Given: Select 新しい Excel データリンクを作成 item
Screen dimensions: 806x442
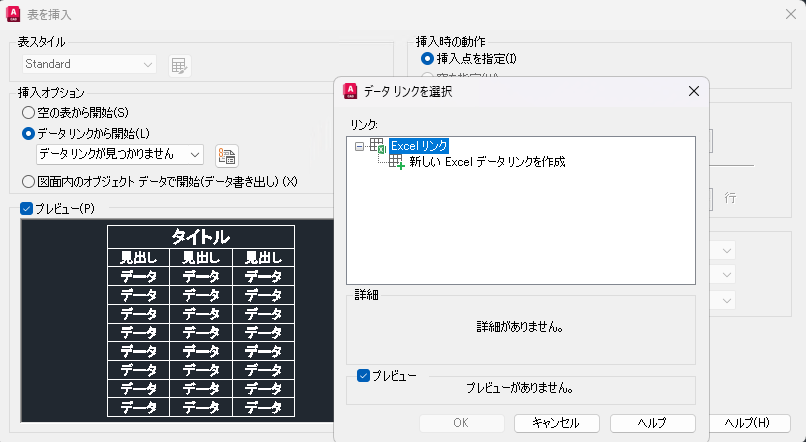Looking at the screenshot, I should pyautogui.click(x=487, y=162).
